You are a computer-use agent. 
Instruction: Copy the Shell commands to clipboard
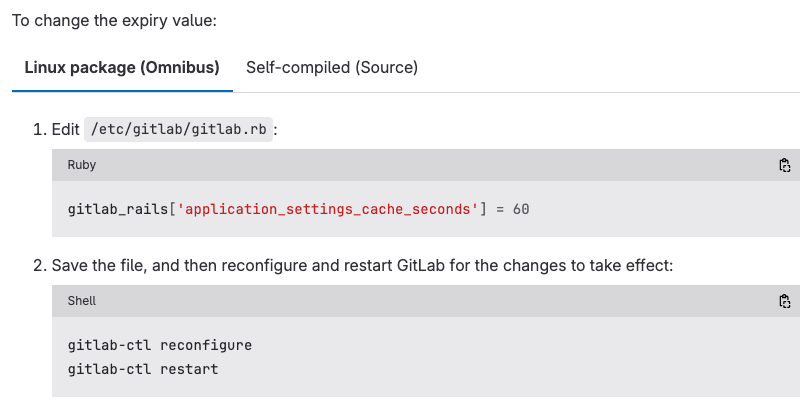coord(784,301)
